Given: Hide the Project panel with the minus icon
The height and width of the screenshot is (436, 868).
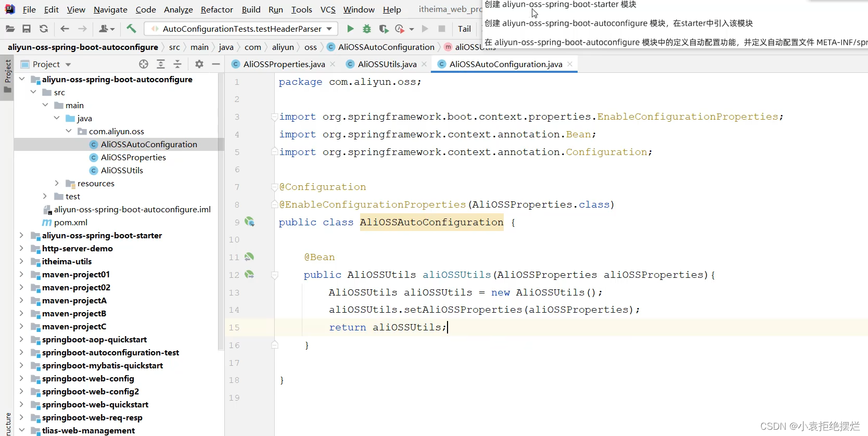Looking at the screenshot, I should coord(216,64).
